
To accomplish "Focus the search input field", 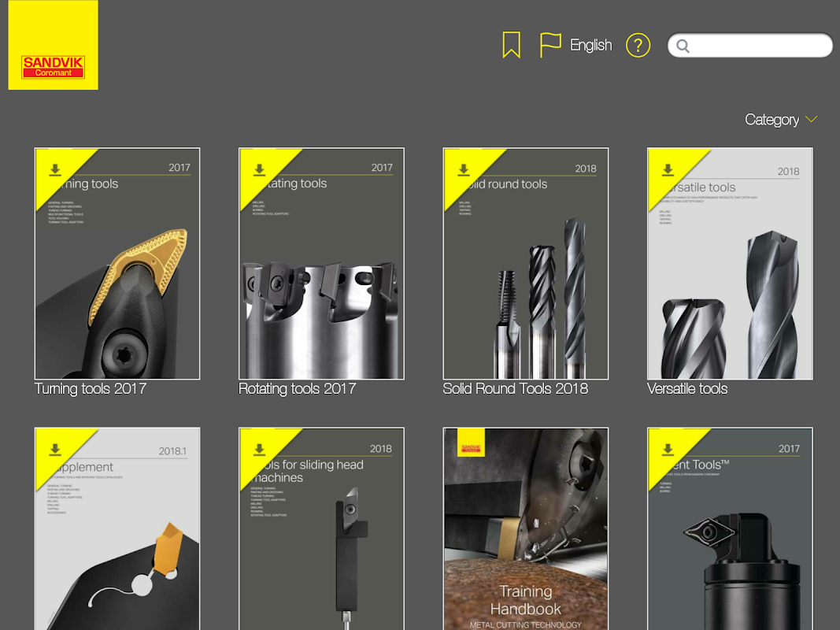I will click(x=750, y=46).
